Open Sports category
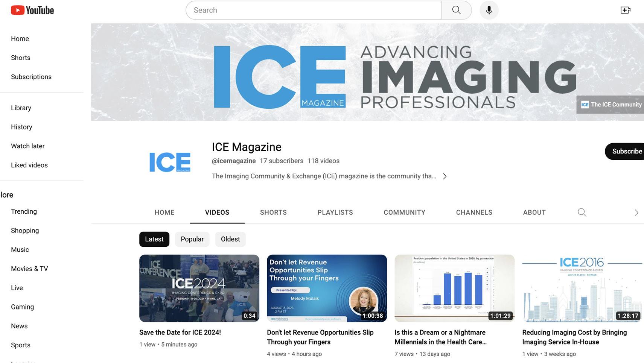Screen dimensions: 644x363 point(21,345)
